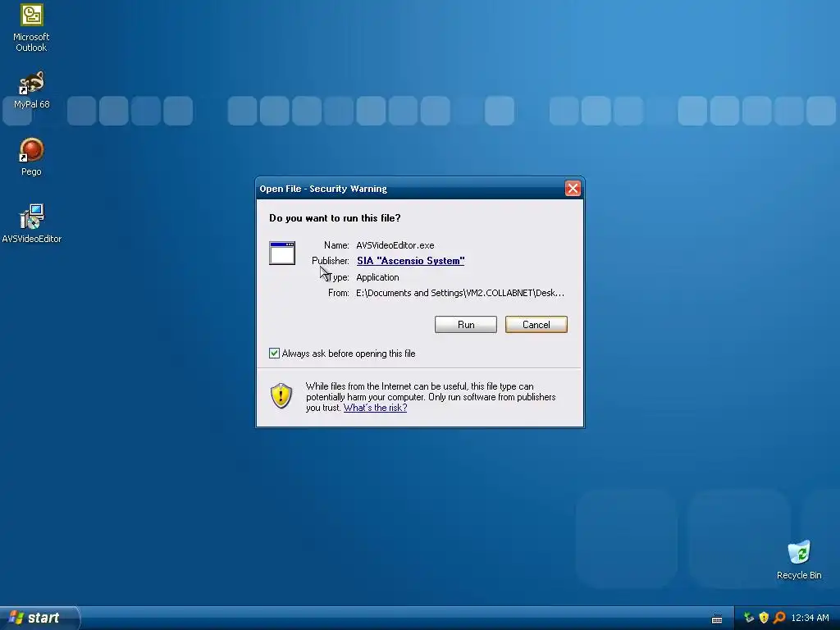Open the What's the risk? link
The width and height of the screenshot is (840, 630).
point(375,408)
